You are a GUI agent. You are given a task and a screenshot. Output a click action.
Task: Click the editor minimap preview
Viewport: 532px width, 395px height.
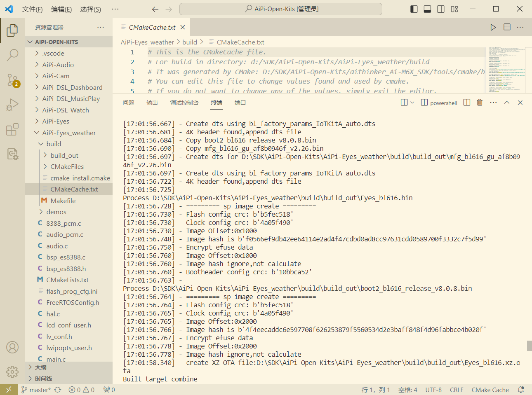507,70
